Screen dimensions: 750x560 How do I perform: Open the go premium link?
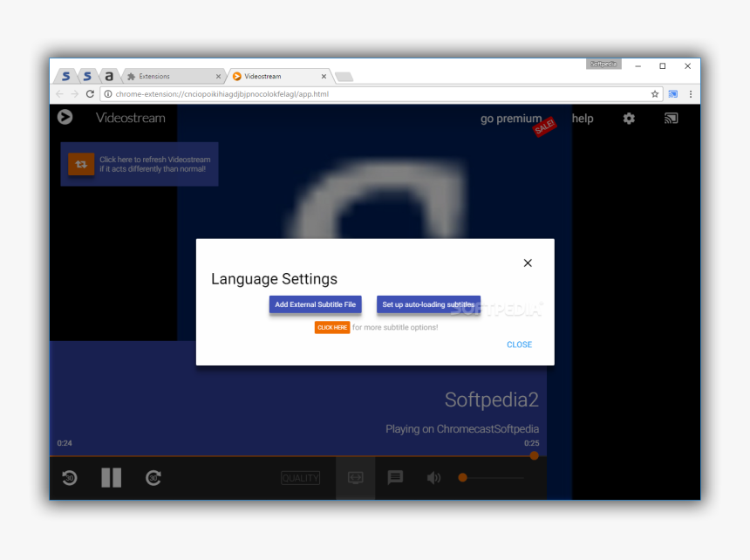pyautogui.click(x=511, y=118)
